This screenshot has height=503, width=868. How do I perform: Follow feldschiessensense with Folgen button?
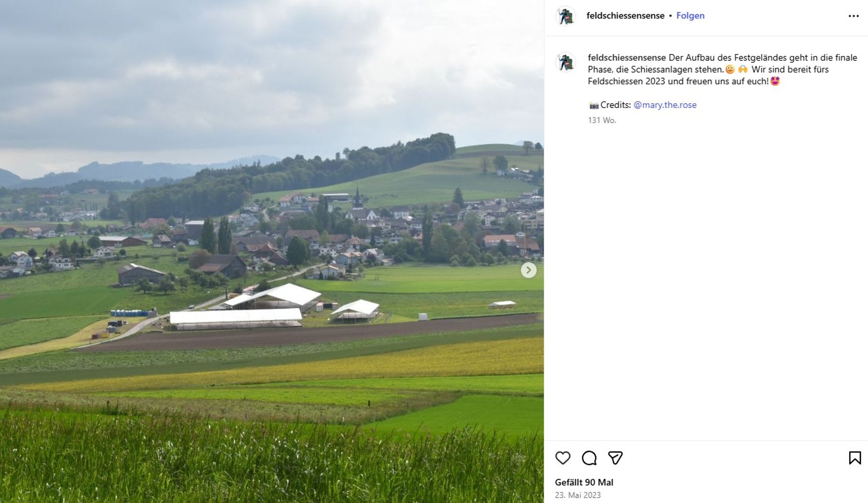coord(690,15)
